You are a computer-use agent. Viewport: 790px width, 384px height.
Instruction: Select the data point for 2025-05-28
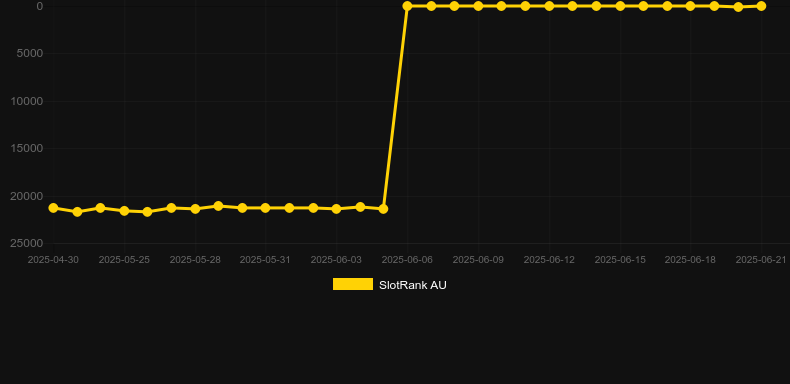(x=195, y=208)
